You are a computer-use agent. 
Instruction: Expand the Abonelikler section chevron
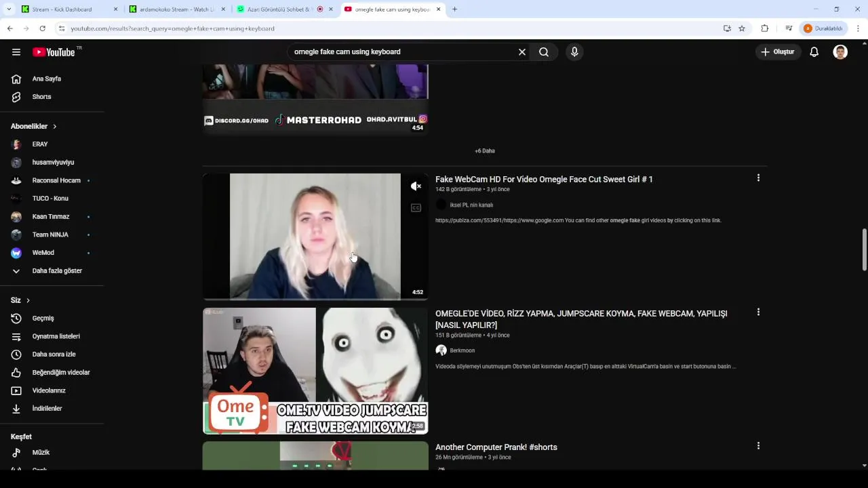(55, 127)
